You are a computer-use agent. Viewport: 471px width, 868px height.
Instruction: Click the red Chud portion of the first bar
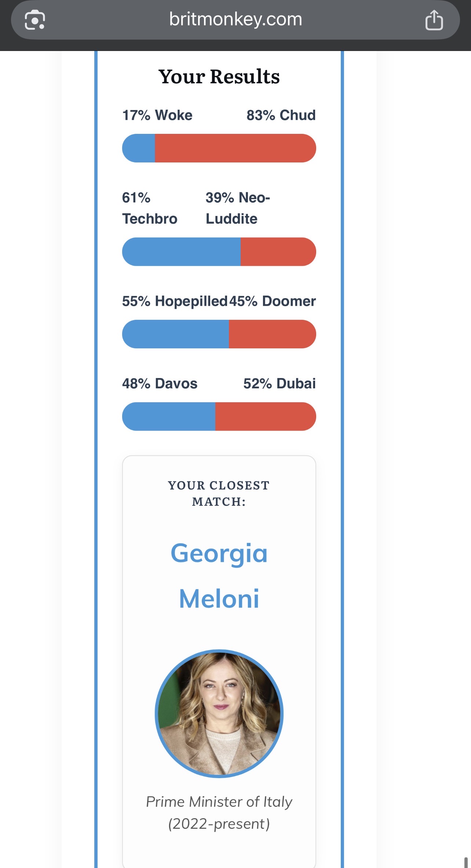pos(235,148)
